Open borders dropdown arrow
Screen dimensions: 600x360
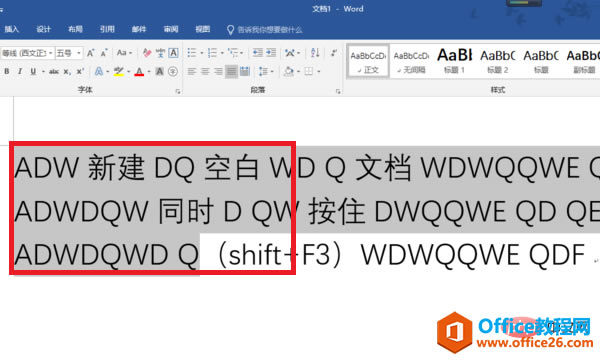click(318, 72)
